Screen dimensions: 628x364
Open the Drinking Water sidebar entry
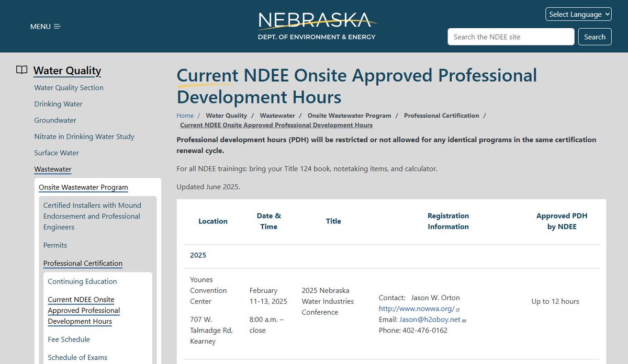tap(58, 104)
